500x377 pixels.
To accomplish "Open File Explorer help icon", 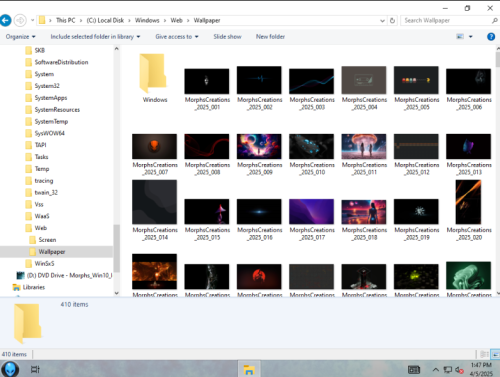I will tap(491, 36).
